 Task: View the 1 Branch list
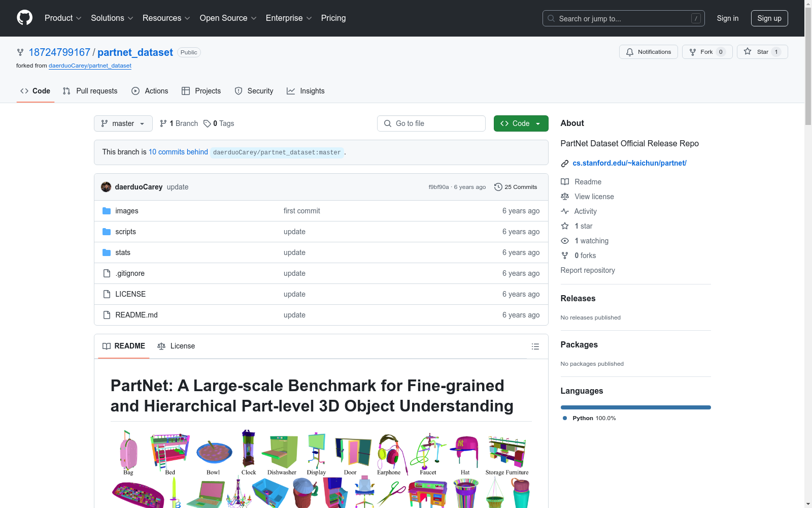179,123
